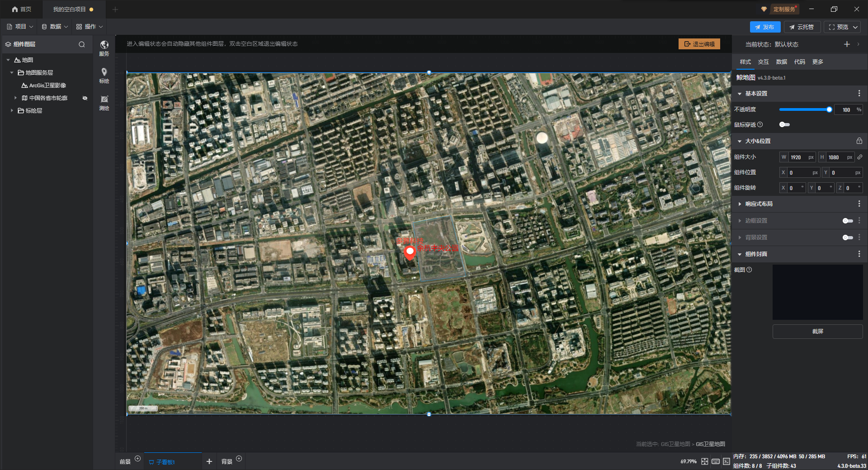Switch to the 交互 tab
This screenshot has height=470, width=868.
[763, 62]
